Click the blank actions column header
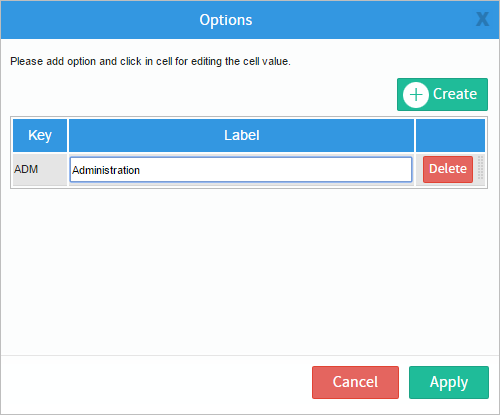The width and height of the screenshot is (500, 415). (x=450, y=135)
